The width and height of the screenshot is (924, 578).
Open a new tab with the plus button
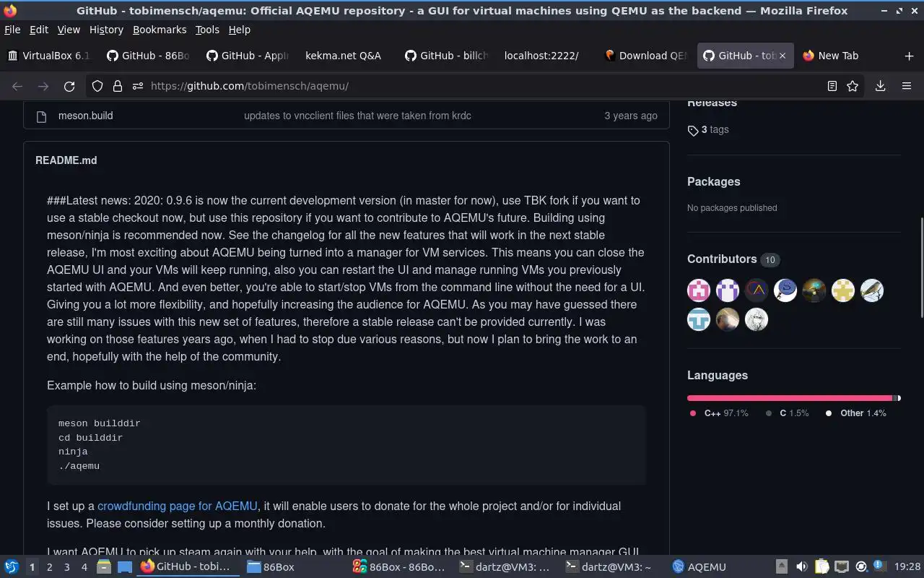909,56
